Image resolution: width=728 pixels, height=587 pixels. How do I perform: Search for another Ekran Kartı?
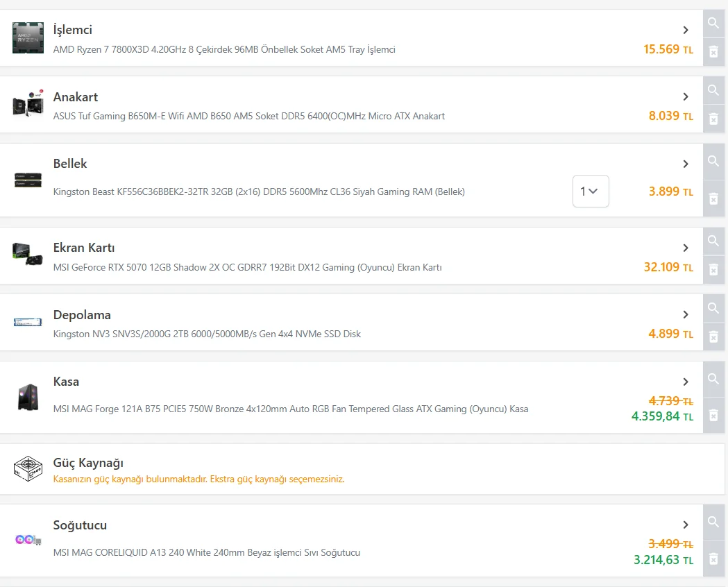coord(713,241)
